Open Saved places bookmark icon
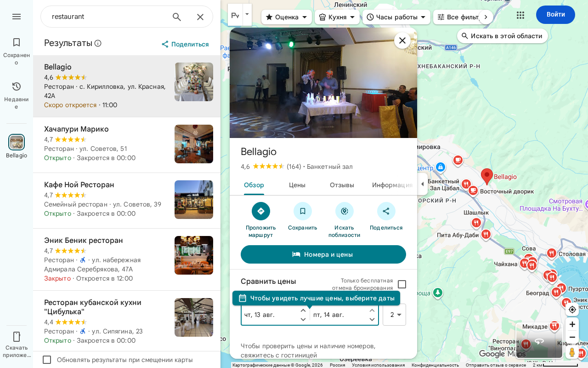 pos(17,42)
